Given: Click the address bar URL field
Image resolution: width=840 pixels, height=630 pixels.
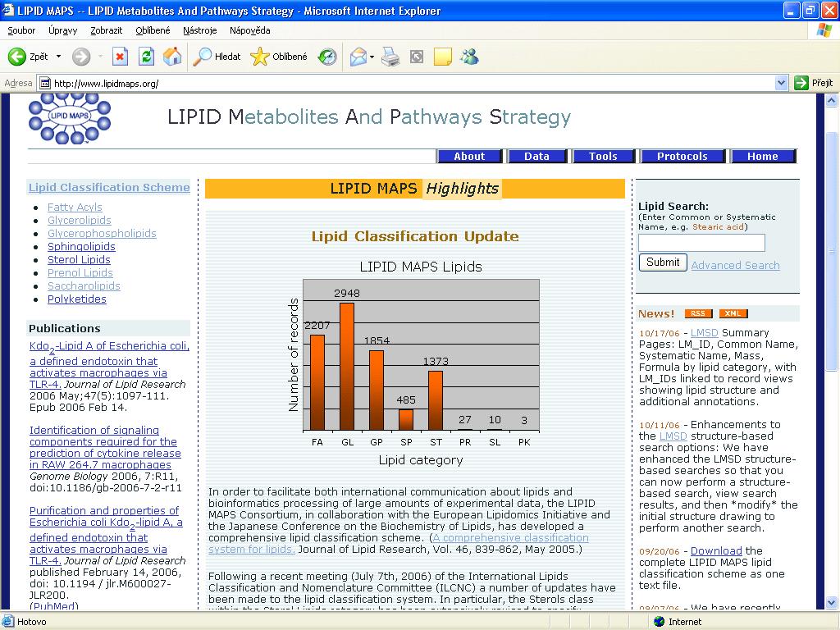Looking at the screenshot, I should [x=413, y=83].
